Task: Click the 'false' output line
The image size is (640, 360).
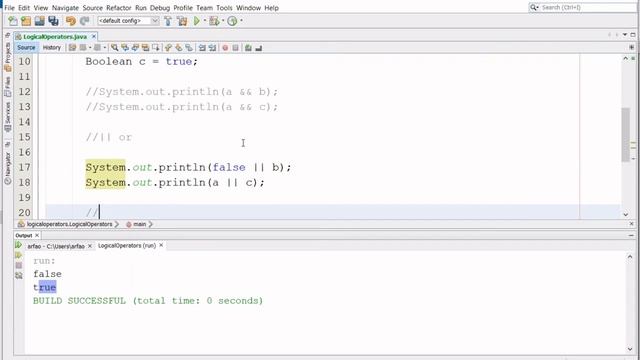Action: pos(47,274)
